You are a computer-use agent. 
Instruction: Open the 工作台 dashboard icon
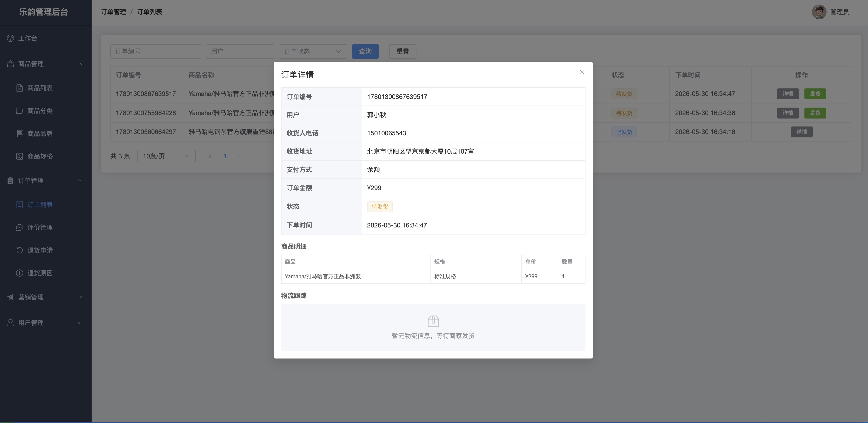pyautogui.click(x=10, y=39)
